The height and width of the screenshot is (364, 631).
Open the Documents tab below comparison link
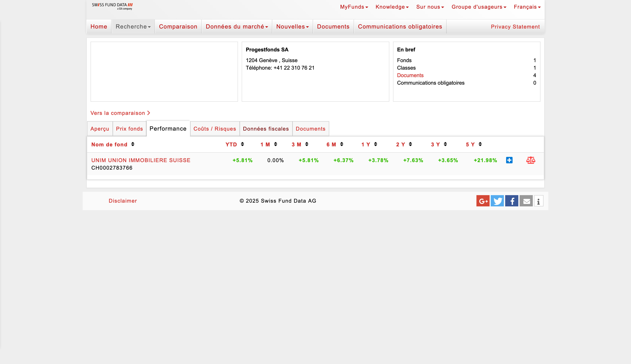[311, 129]
